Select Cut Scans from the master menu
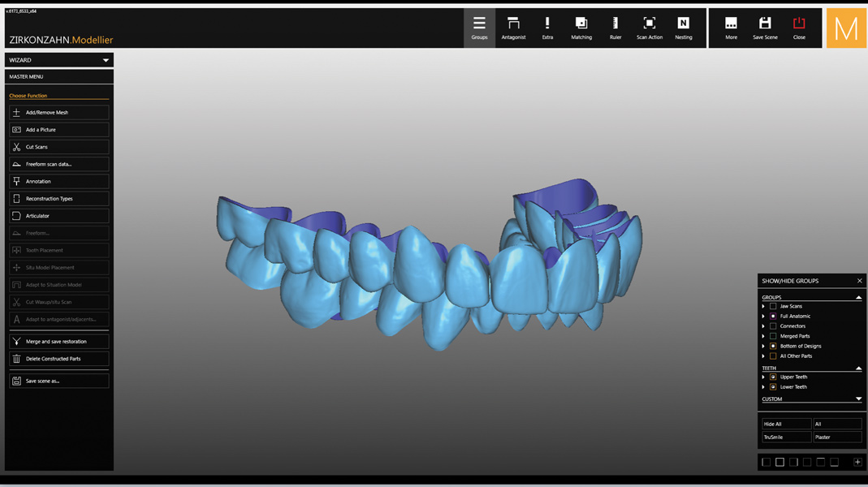 point(59,147)
